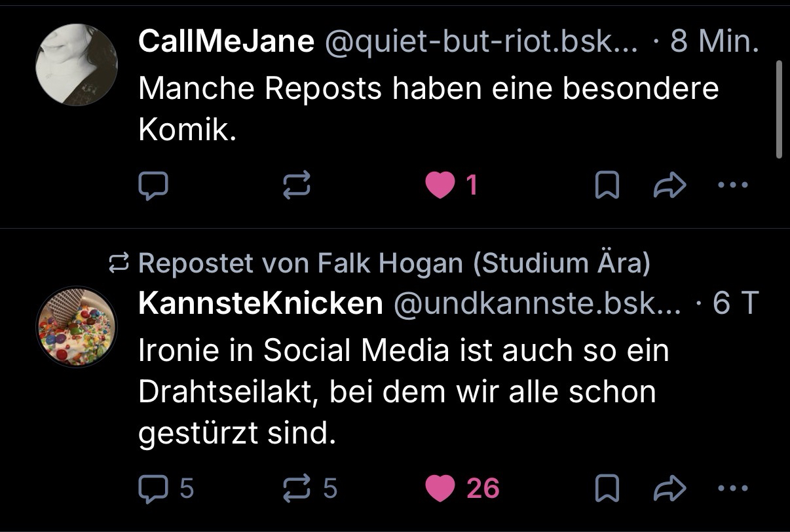The image size is (790, 532).
Task: Reply to CallMeJane's post
Action: click(153, 187)
